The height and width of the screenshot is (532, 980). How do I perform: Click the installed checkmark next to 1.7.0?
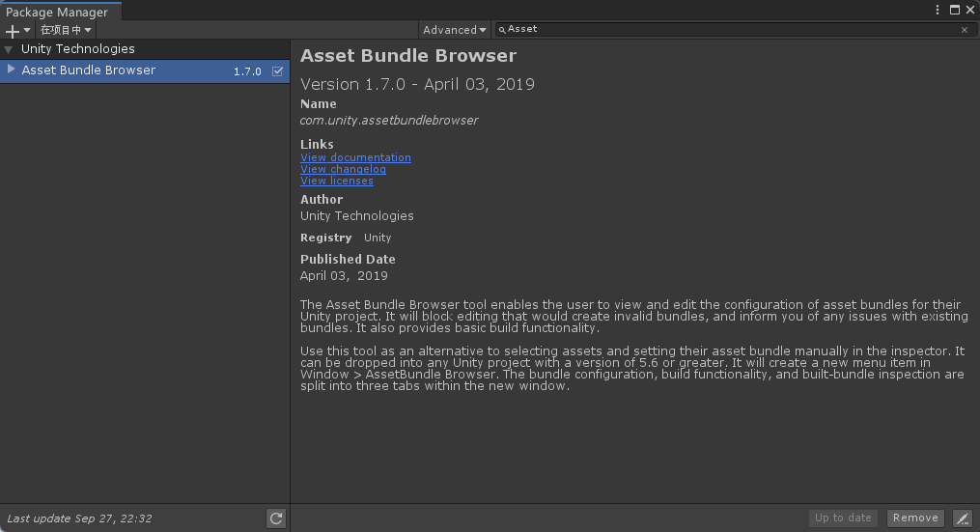pyautogui.click(x=278, y=71)
